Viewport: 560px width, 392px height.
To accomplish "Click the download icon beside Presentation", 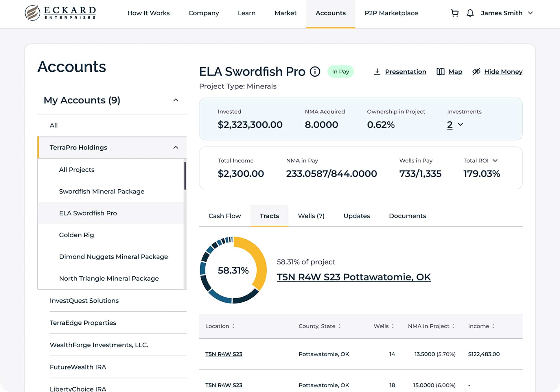I will (x=377, y=71).
